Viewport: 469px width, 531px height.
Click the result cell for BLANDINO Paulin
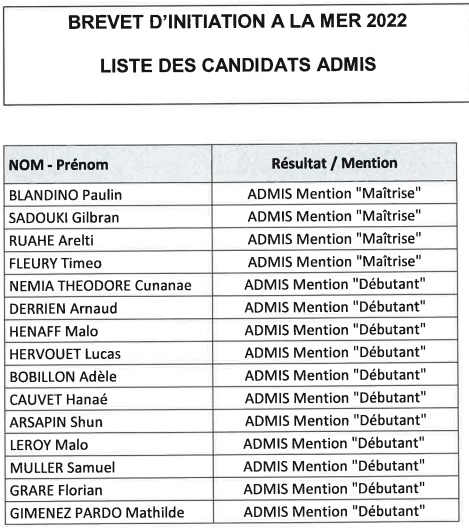334,194
